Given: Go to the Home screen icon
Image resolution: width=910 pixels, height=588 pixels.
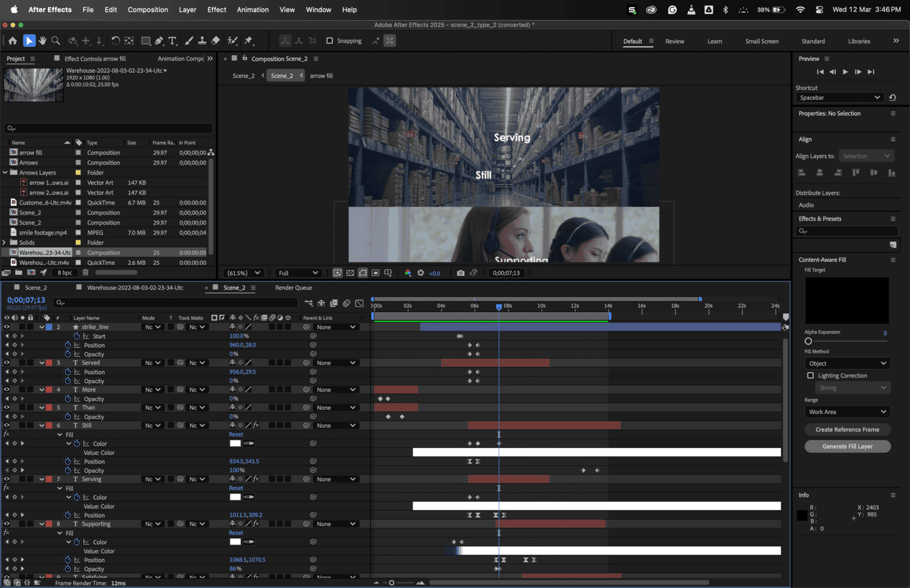Looking at the screenshot, I should (12, 41).
